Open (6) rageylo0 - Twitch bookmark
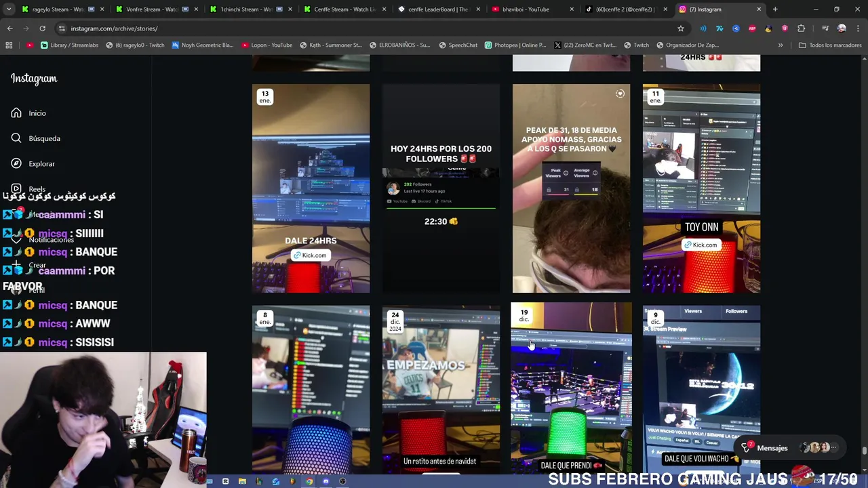868x488 pixels. pyautogui.click(x=135, y=45)
